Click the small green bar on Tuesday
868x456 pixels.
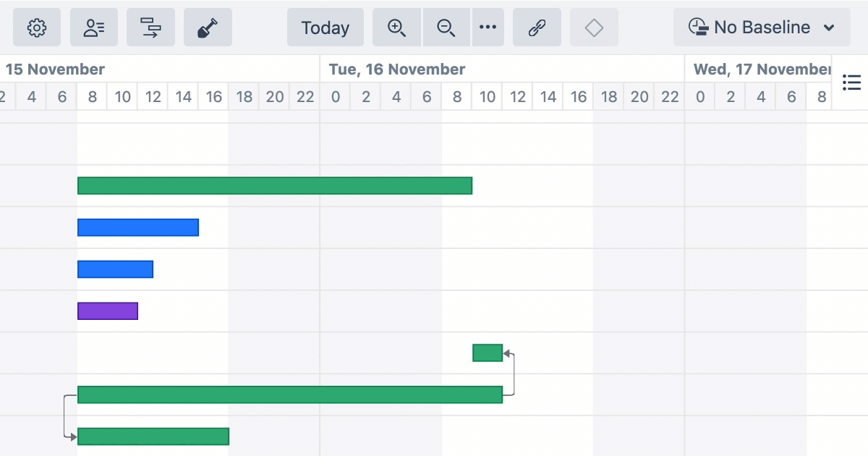(488, 352)
